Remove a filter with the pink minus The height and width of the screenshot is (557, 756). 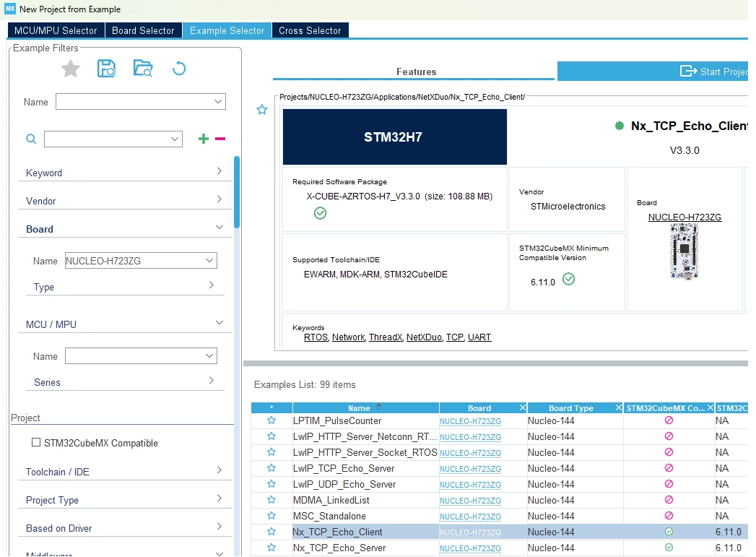click(x=220, y=139)
